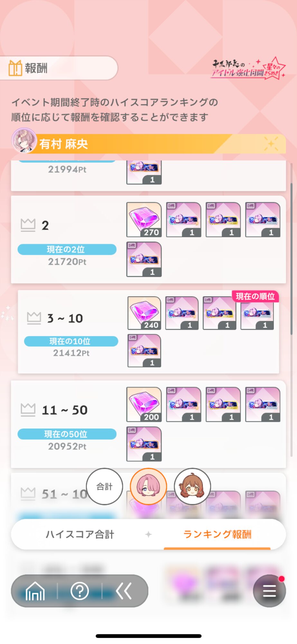Go back with the double chevron icon
Image resolution: width=297 pixels, height=644 pixels.
124,591
